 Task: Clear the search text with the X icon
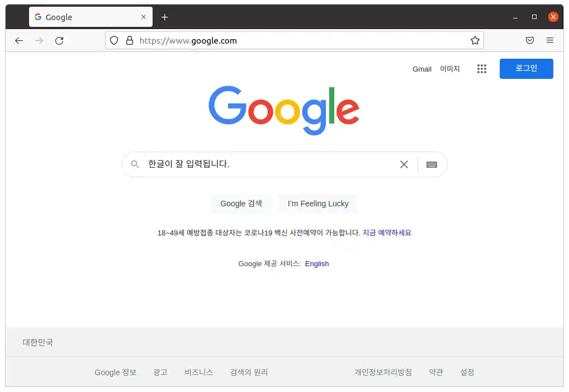404,164
